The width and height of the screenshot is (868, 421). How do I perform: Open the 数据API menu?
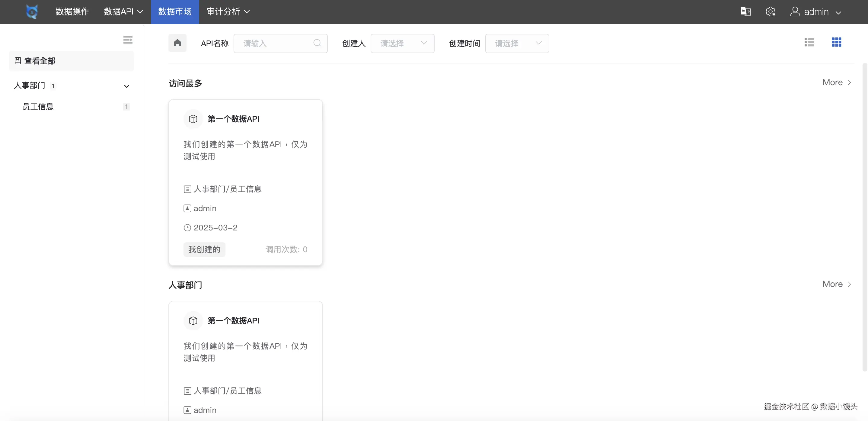[x=123, y=12]
